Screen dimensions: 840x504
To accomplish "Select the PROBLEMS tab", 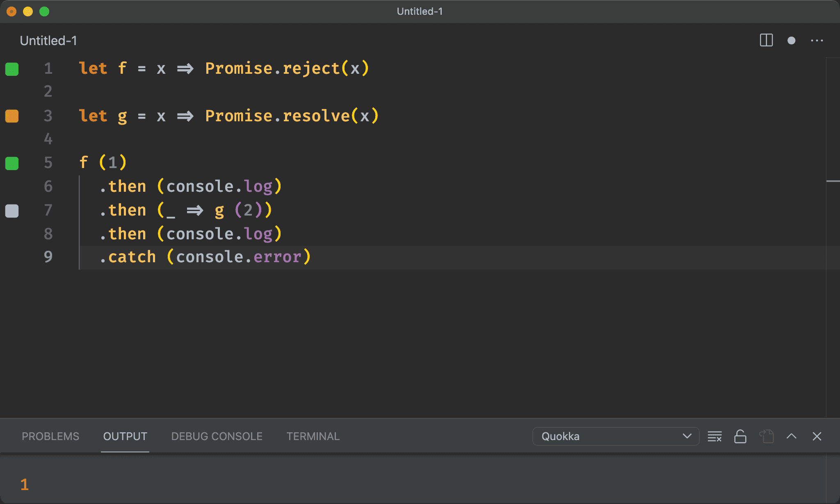I will [x=49, y=436].
